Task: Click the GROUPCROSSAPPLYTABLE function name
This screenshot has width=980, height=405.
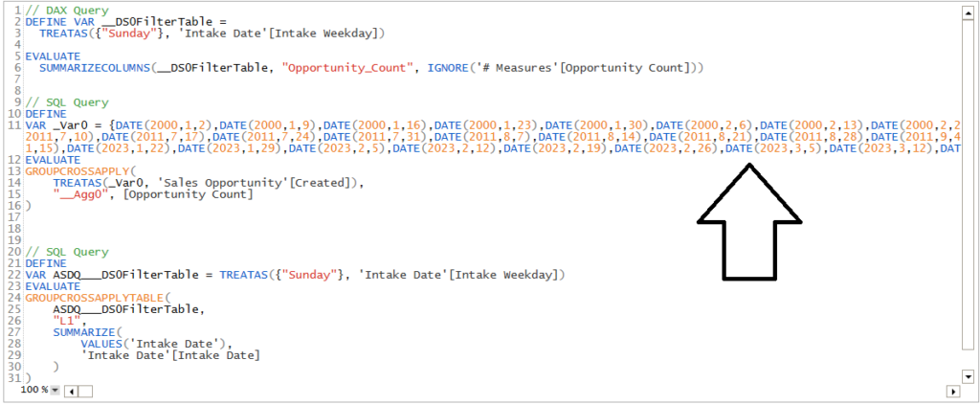Action: [95, 298]
